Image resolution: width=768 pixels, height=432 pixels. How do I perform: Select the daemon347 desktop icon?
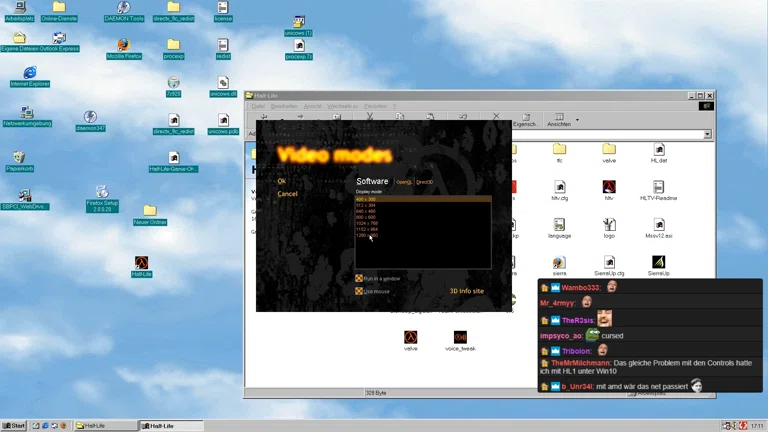tap(90, 121)
